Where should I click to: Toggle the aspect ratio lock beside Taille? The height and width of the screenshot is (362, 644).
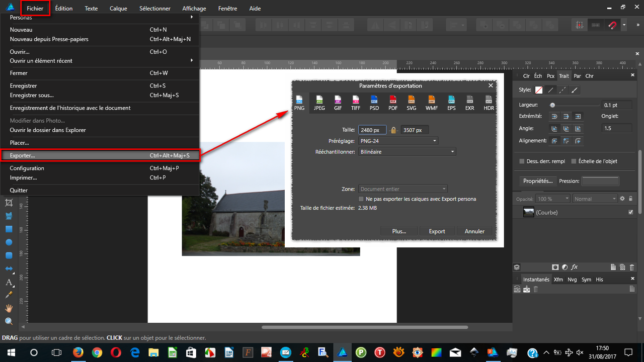(393, 130)
